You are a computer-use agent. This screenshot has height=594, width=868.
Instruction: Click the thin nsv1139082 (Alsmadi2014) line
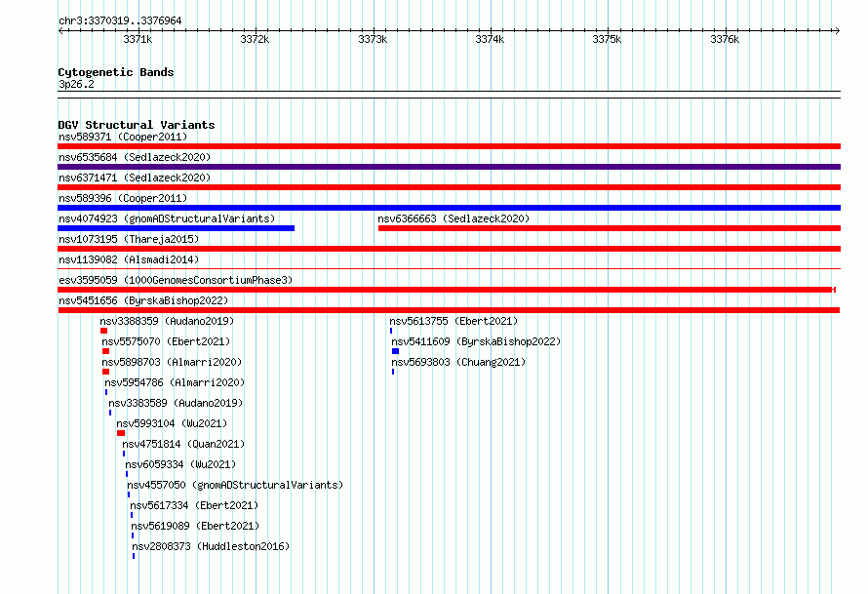coord(449,269)
